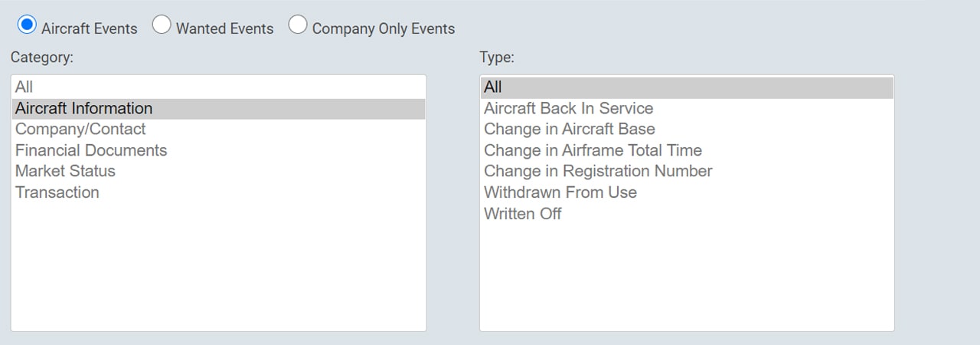Select All in the Category list
The width and height of the screenshot is (980, 345).
pyautogui.click(x=218, y=87)
